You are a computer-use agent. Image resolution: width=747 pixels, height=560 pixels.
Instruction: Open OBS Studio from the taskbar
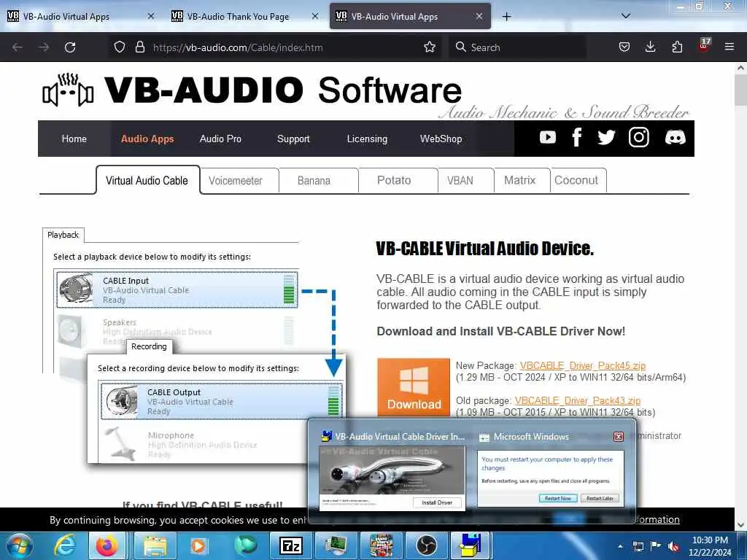point(426,546)
